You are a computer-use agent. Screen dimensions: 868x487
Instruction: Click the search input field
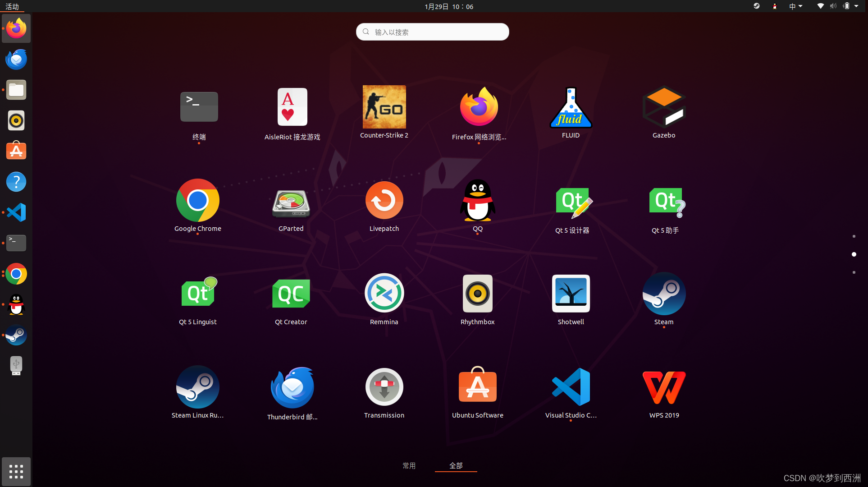click(433, 32)
